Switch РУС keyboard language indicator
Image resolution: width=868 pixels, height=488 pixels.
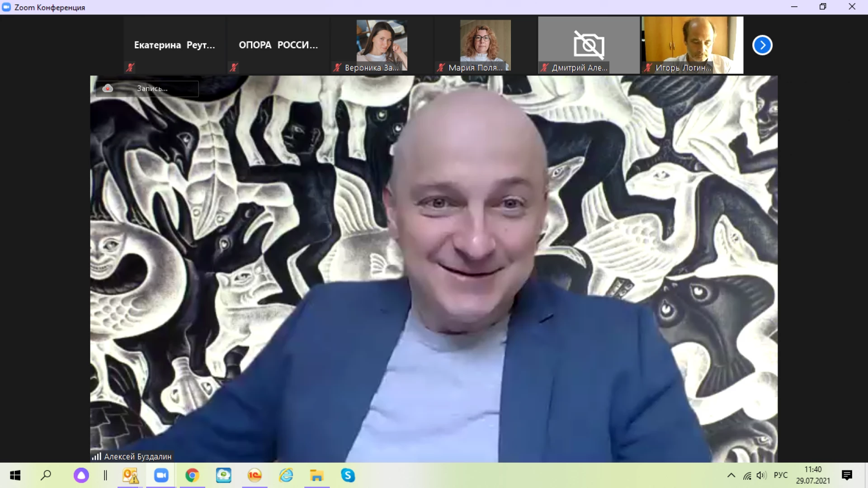click(781, 475)
